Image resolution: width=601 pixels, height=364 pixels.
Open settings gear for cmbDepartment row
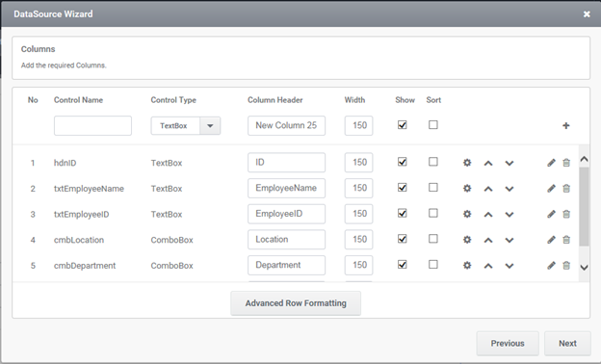click(x=467, y=265)
